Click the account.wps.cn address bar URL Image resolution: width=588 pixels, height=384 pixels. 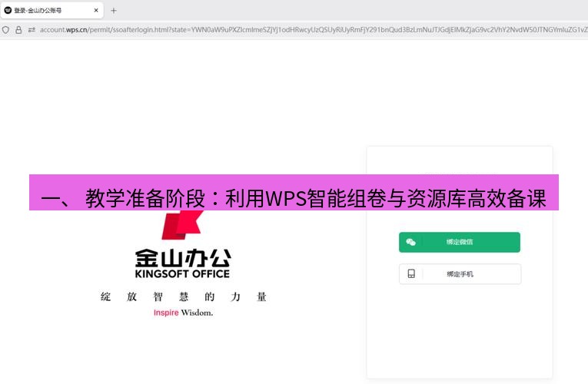click(x=313, y=30)
